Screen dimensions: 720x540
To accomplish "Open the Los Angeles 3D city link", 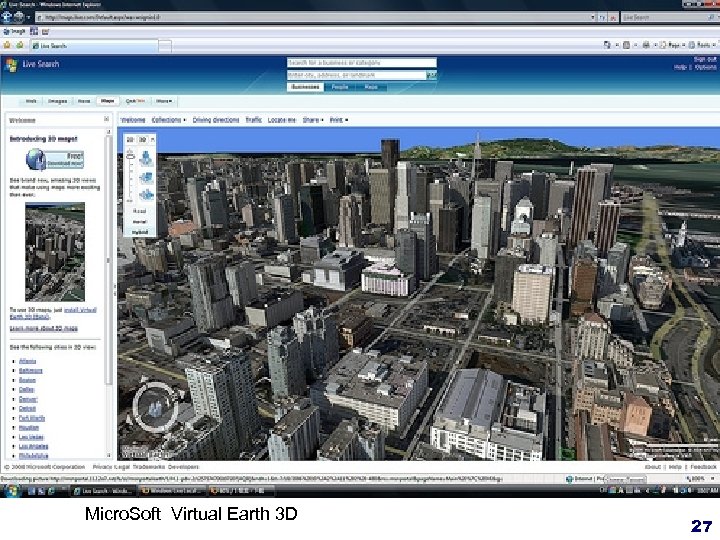I will point(34,446).
